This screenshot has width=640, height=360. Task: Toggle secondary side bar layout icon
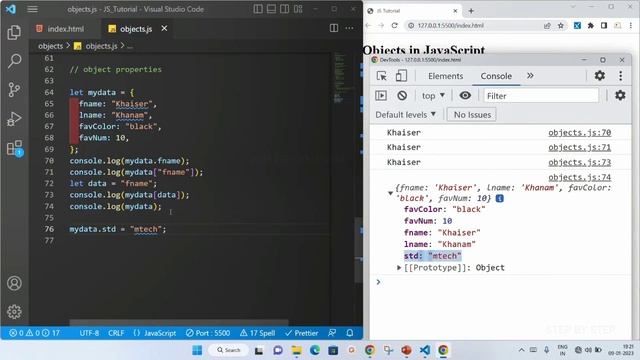[285, 9]
